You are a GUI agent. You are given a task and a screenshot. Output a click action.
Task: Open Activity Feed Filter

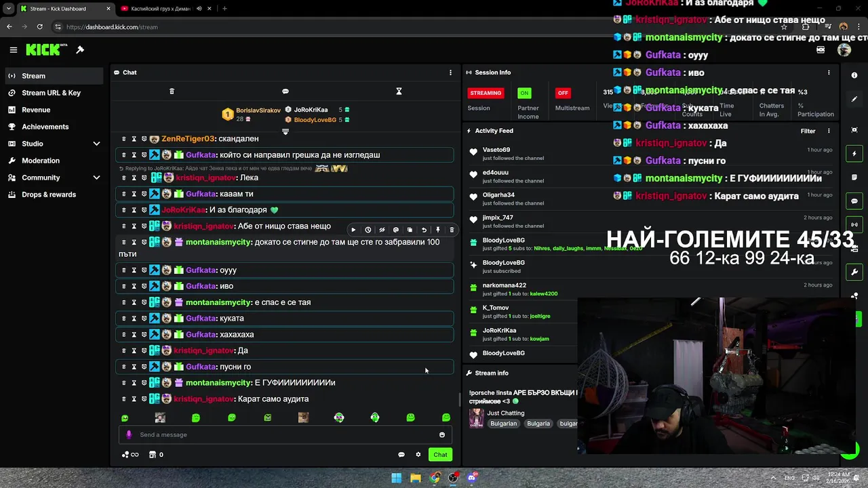(808, 131)
